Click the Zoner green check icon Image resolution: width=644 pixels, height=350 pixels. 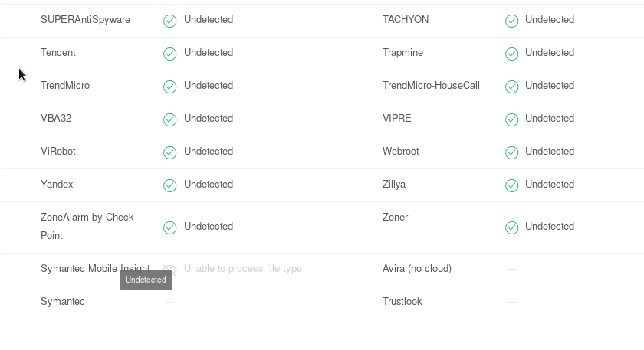pyautogui.click(x=511, y=227)
